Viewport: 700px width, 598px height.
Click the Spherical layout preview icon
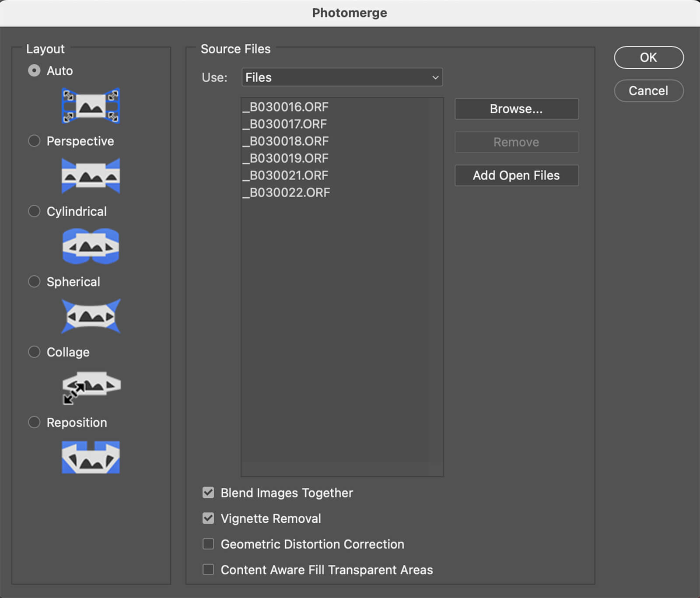pos(91,316)
